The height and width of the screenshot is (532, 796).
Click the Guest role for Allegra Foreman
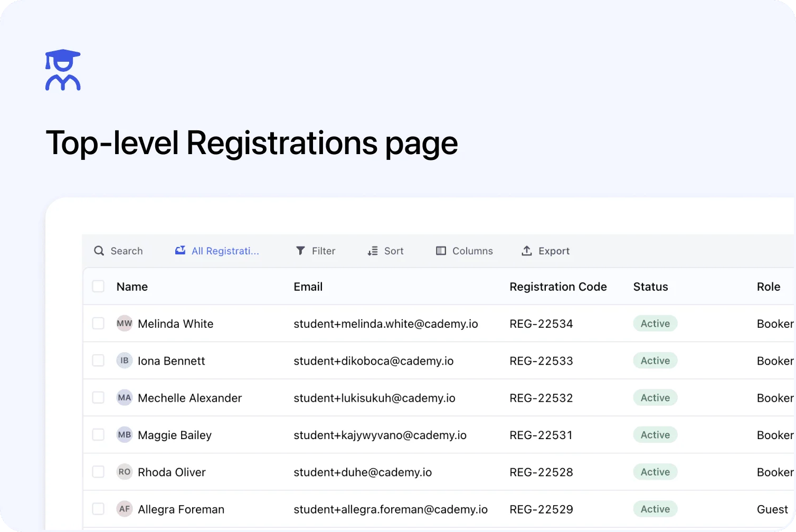coord(772,509)
